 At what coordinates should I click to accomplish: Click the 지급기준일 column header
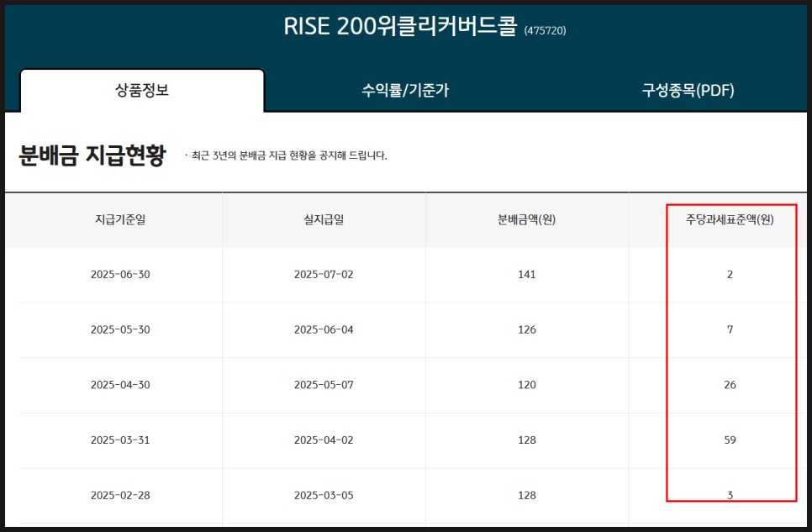click(120, 219)
